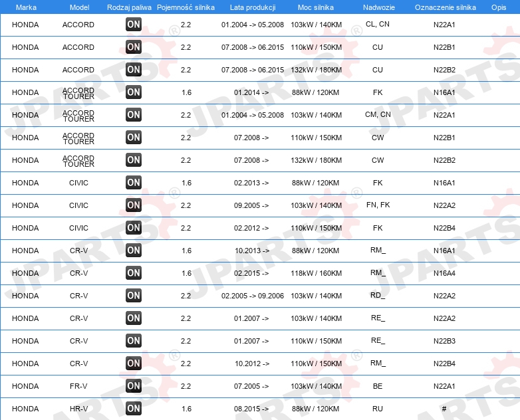Select the ON icon for CR-V RE_ 103kW row

[134, 318]
